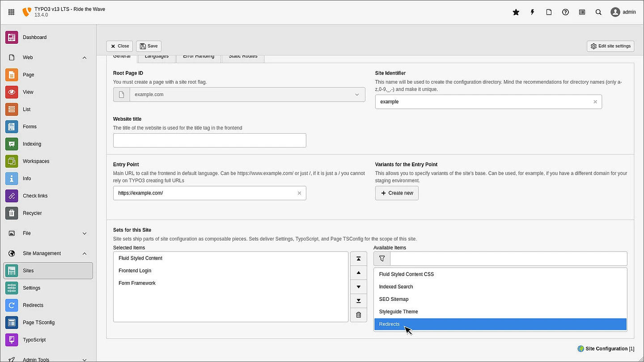Image resolution: width=644 pixels, height=362 pixels.
Task: Expand the File module group
Action: point(85,233)
